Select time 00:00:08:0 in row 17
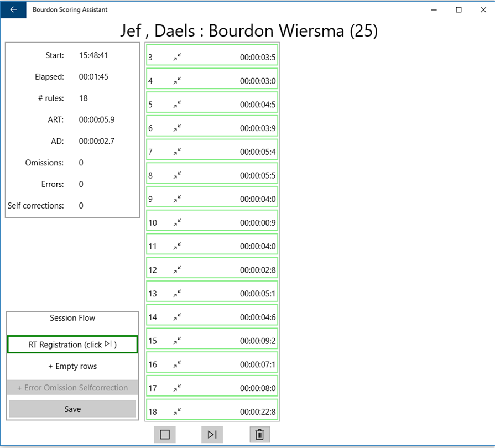Viewport: 495px width, 448px height. click(x=258, y=388)
